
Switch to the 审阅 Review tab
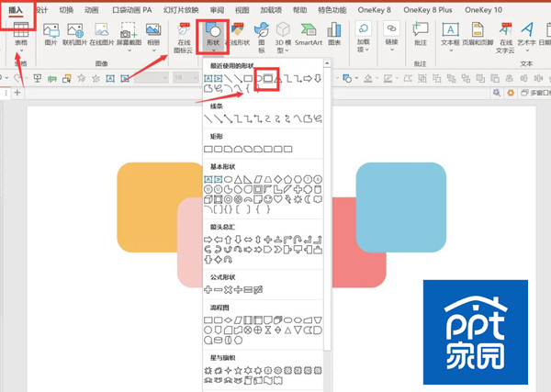click(x=217, y=10)
